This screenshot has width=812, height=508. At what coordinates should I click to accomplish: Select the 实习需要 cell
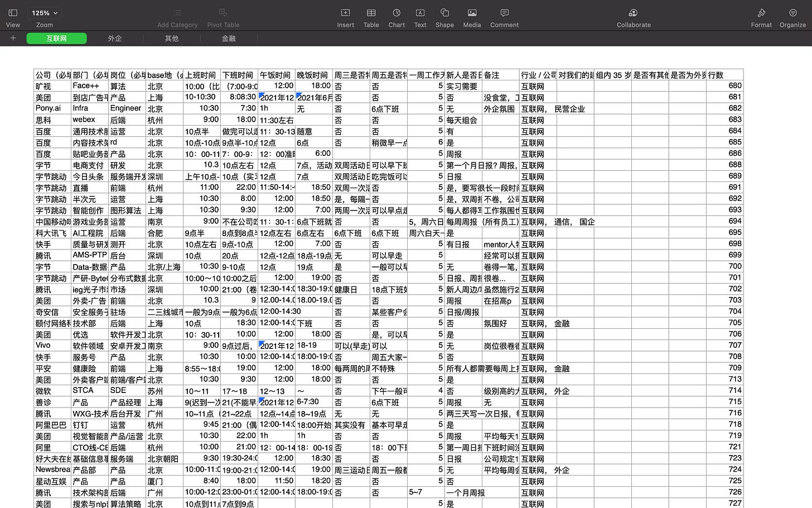463,86
